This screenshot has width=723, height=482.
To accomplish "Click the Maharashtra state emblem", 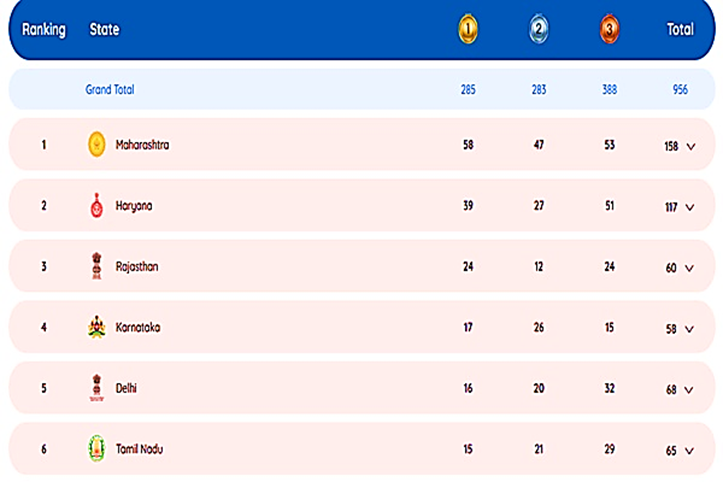I will (96, 144).
